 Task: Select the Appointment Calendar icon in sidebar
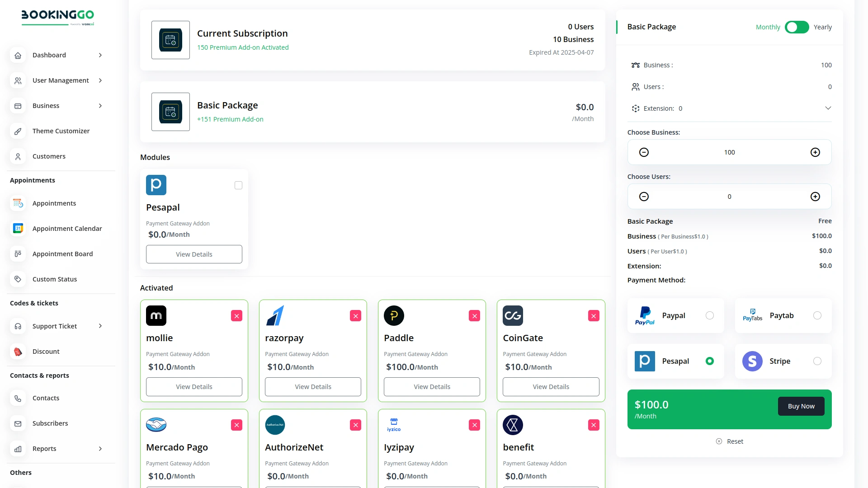coord(18,229)
